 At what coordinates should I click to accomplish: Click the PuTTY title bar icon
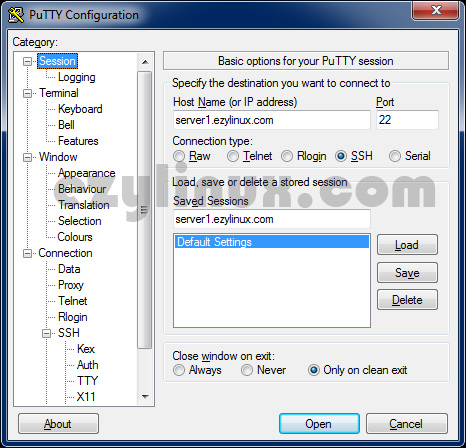(x=16, y=15)
